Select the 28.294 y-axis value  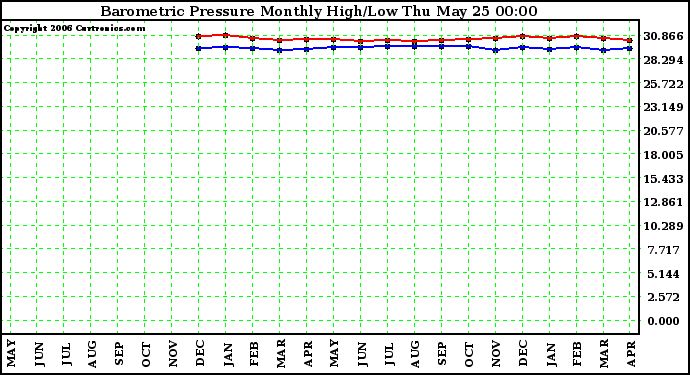point(663,60)
